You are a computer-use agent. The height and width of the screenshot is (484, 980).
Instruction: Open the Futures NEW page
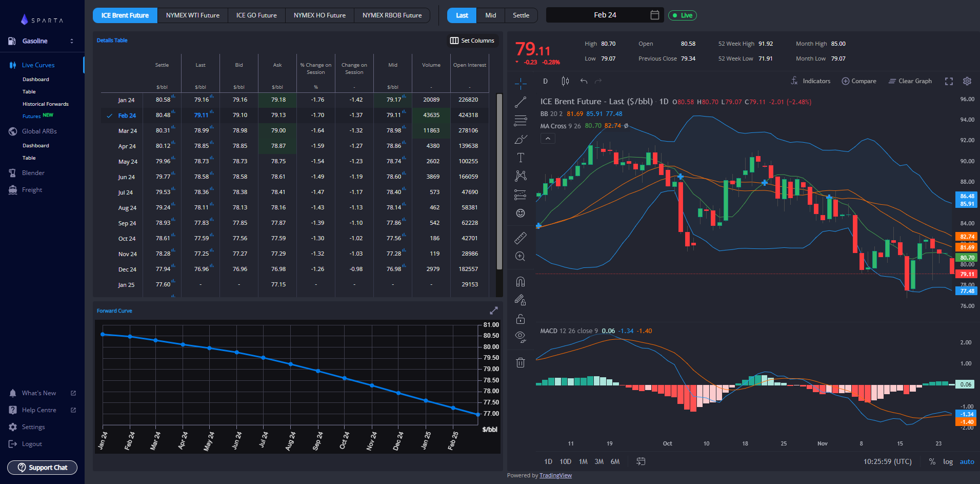(x=38, y=116)
